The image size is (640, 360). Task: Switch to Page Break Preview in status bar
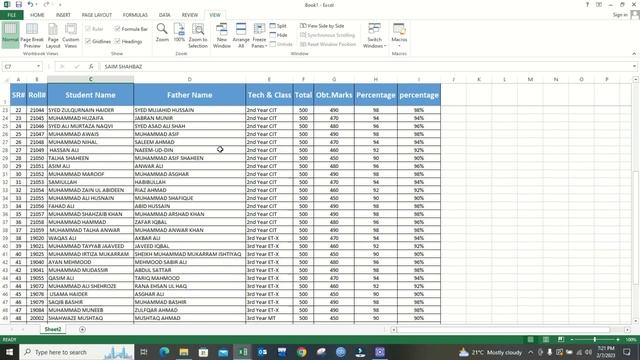(561, 340)
